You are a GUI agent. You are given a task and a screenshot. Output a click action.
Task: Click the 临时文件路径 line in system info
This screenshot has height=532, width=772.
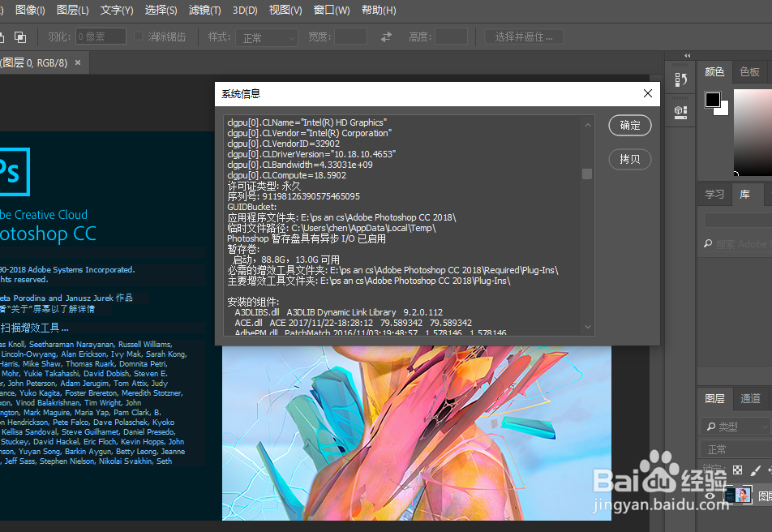tap(332, 228)
